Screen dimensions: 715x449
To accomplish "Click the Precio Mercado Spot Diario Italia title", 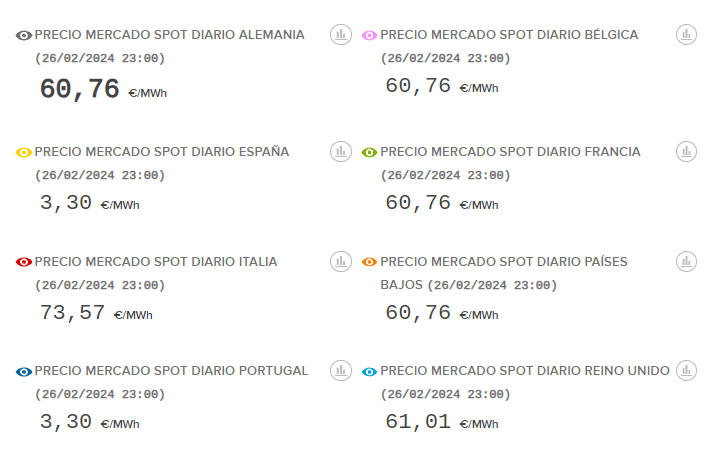I will [156, 262].
